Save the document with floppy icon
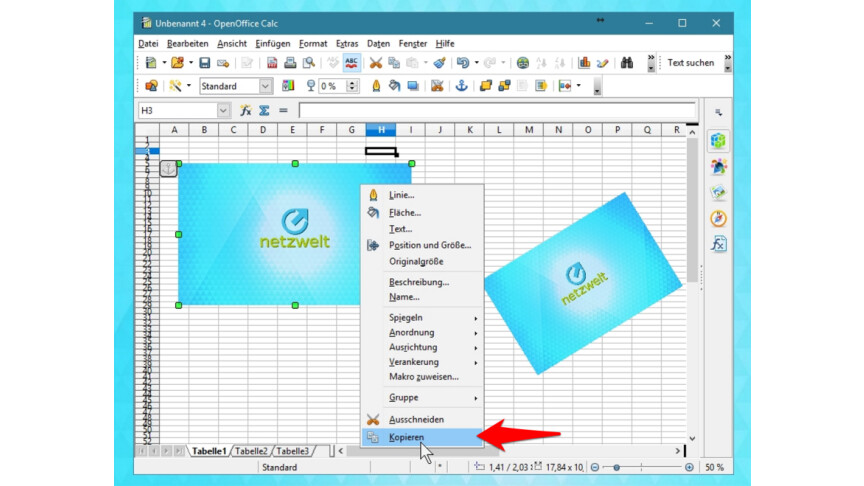 pyautogui.click(x=204, y=63)
